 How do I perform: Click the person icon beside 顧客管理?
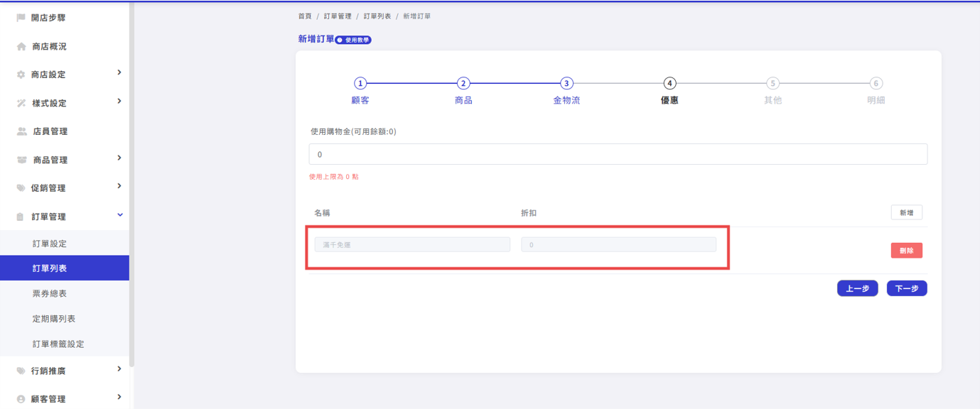pyautogui.click(x=21, y=399)
